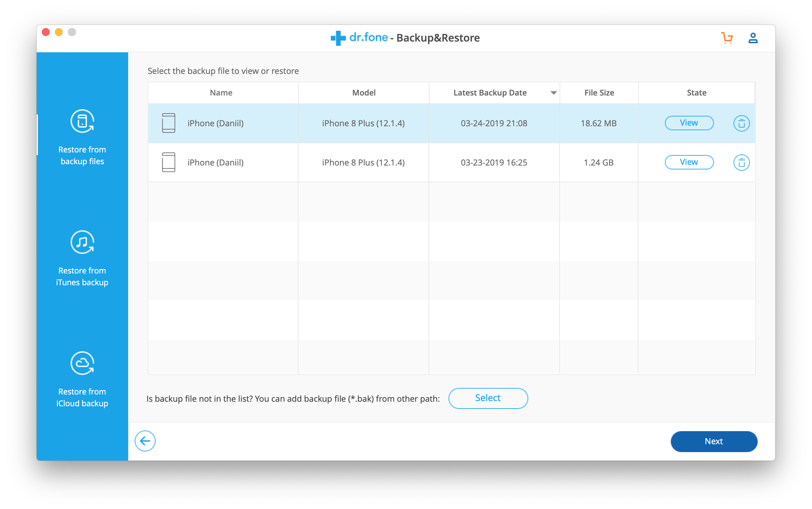The height and width of the screenshot is (509, 812).
Task: Click the delete icon for second backup entry
Action: [741, 163]
